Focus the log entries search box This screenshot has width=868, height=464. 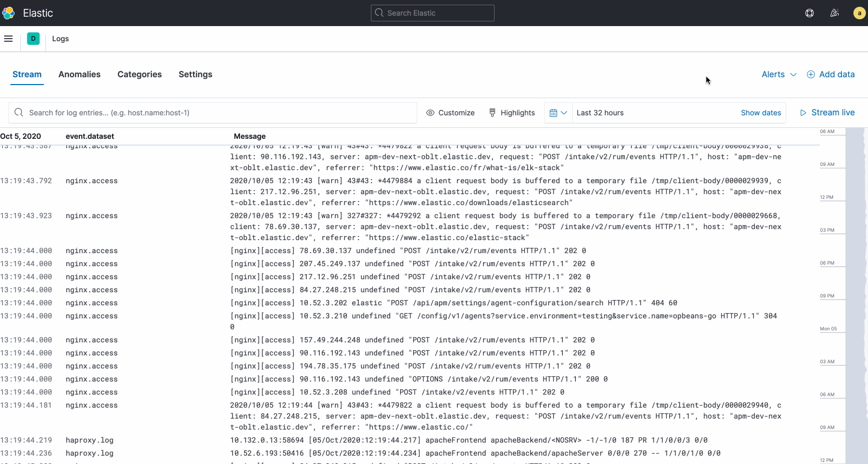tap(213, 113)
